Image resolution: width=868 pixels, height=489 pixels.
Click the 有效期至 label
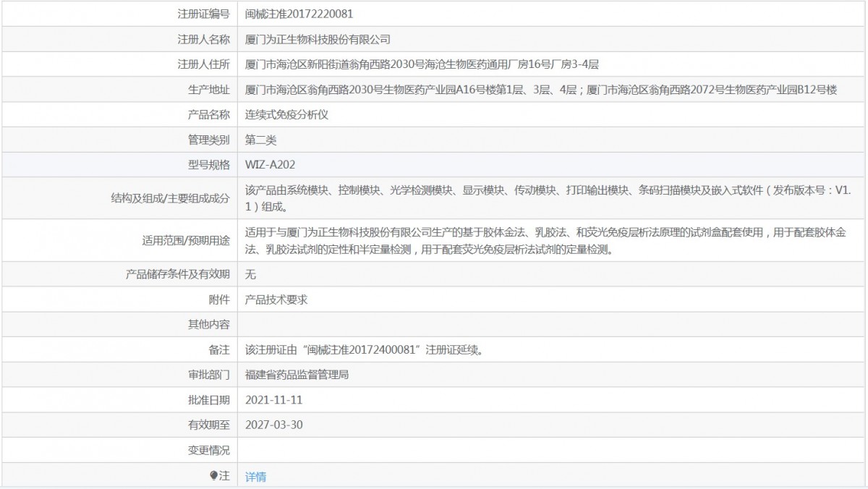(209, 425)
